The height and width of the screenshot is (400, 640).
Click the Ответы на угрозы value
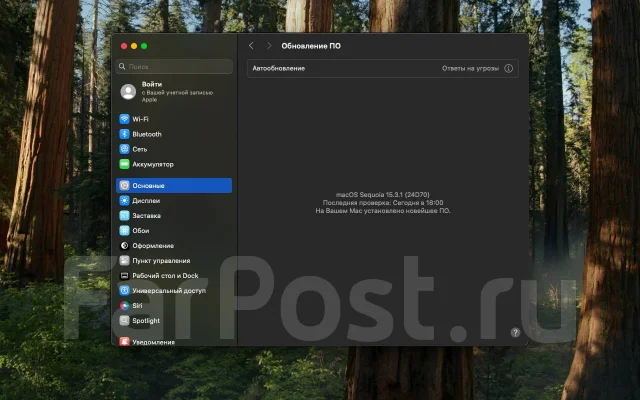(x=470, y=69)
